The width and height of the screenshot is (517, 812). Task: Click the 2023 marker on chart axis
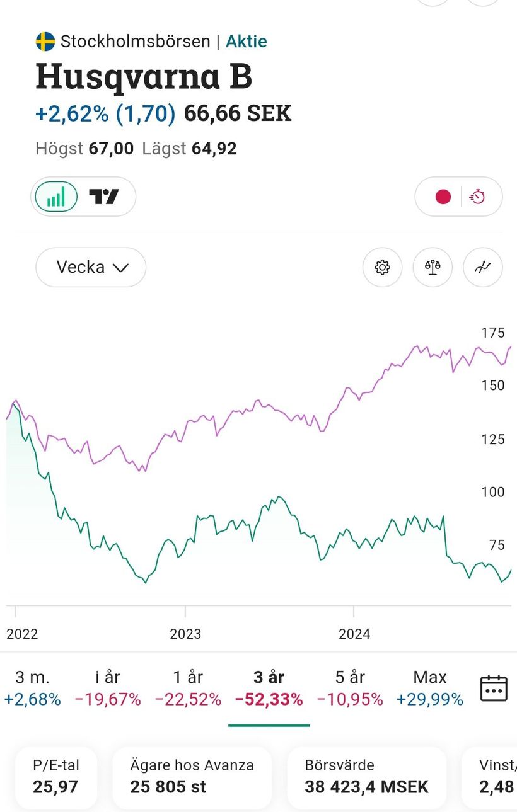click(185, 633)
